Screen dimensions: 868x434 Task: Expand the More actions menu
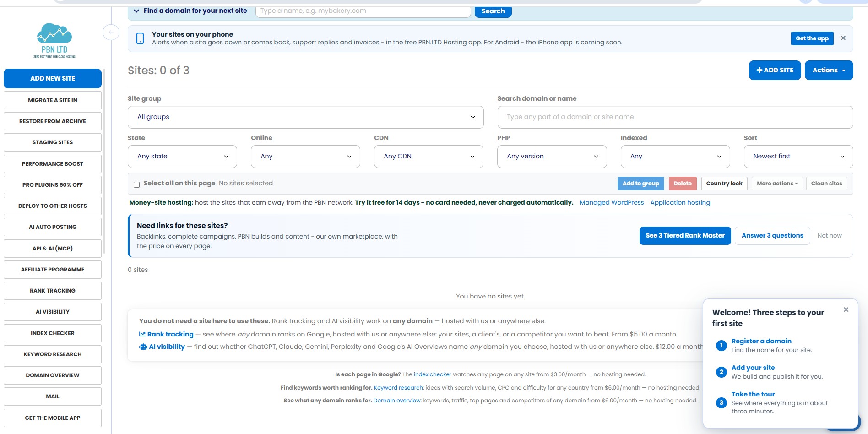(777, 184)
